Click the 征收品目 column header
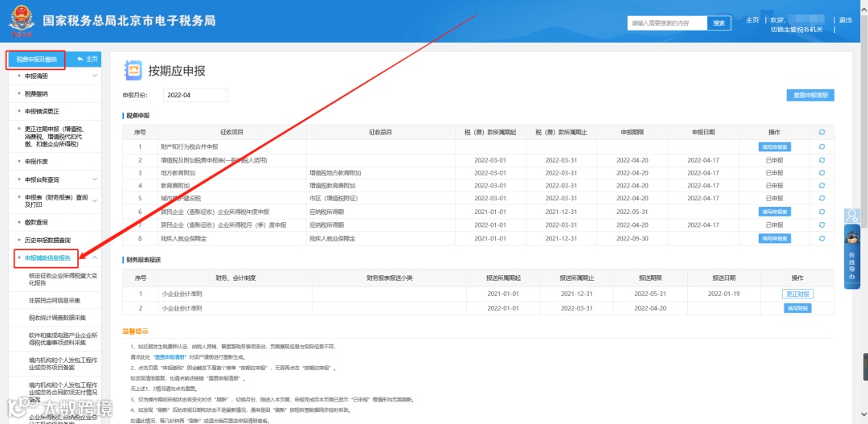The width and height of the screenshot is (868, 424). click(380, 132)
